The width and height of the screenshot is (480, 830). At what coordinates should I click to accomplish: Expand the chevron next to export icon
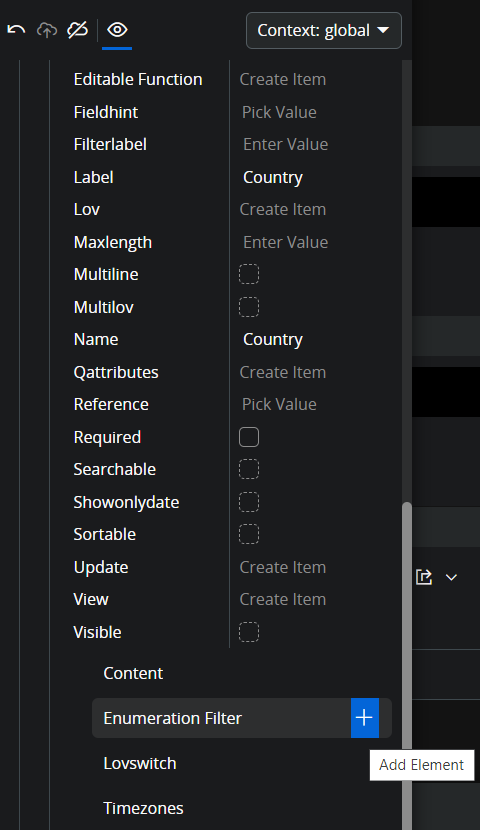[451, 578]
